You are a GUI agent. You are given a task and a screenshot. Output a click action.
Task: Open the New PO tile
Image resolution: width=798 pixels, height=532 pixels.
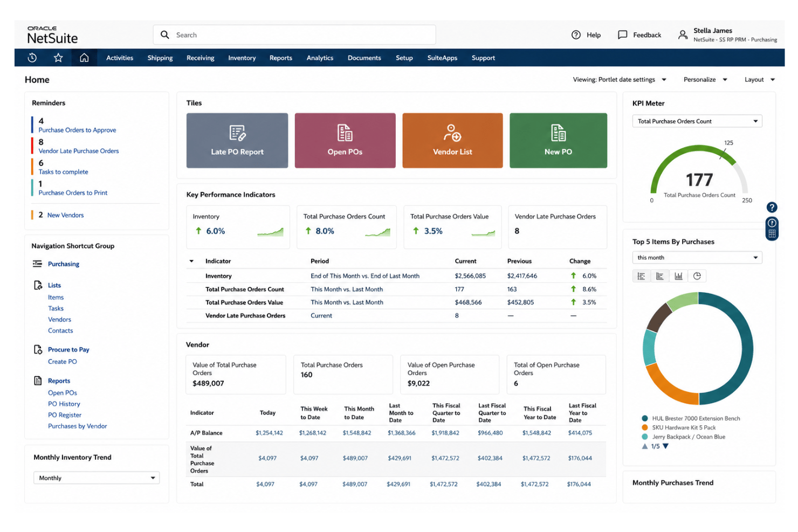point(558,140)
